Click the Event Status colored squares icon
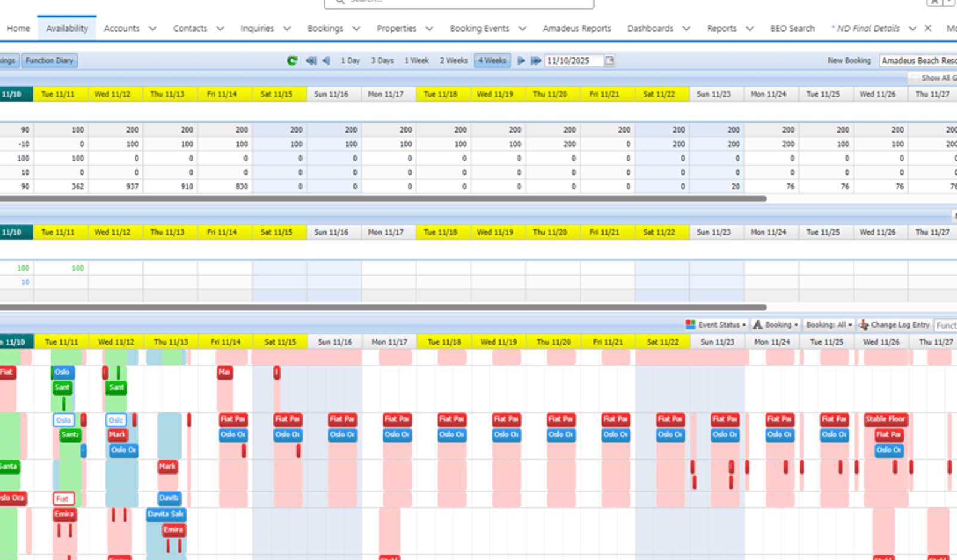957x560 pixels. 690,325
